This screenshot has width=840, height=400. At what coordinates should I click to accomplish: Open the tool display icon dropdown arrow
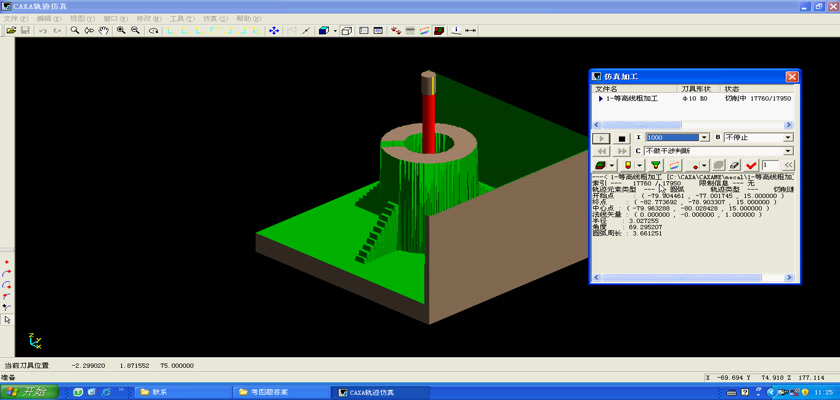point(639,165)
